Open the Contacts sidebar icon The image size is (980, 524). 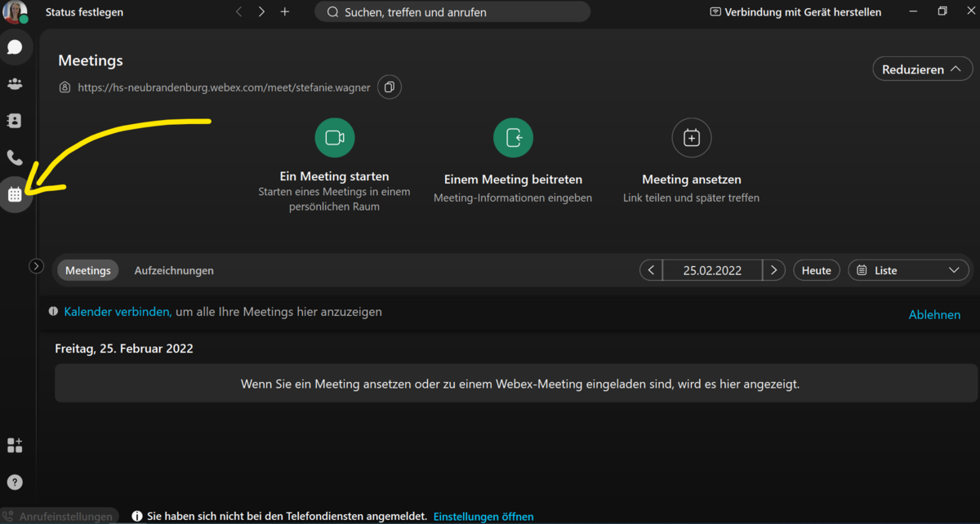pos(15,121)
